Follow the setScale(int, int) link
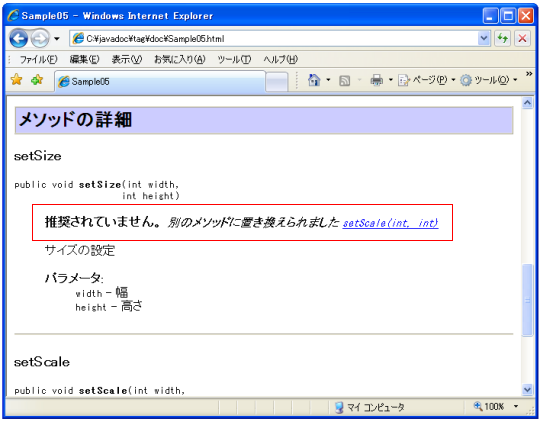 390,223
